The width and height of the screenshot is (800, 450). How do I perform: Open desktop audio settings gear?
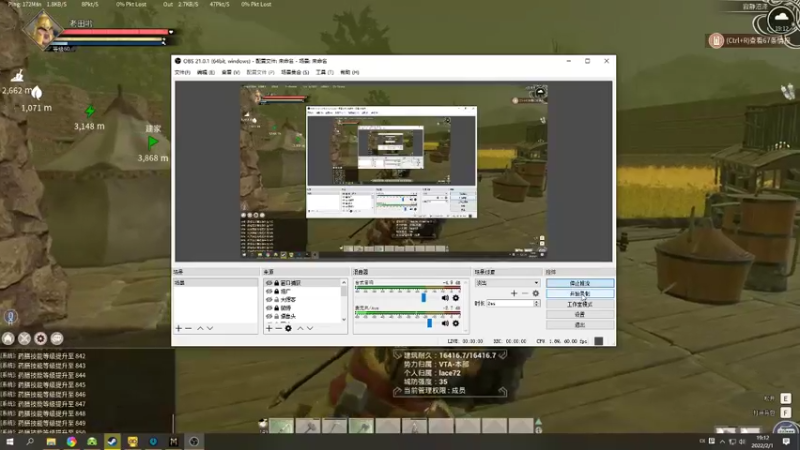click(456, 298)
